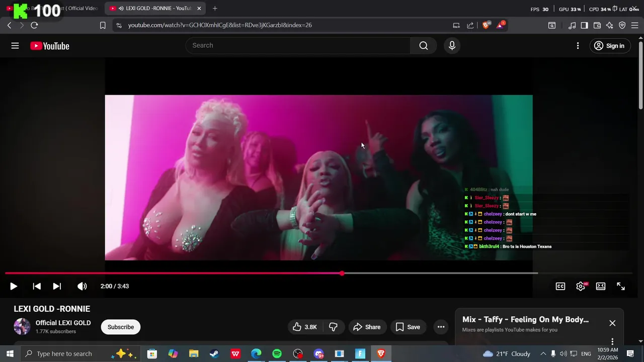Viewport: 644px width, 362px height.
Task: Open YouTube settings three-dot menu
Action: (578, 46)
